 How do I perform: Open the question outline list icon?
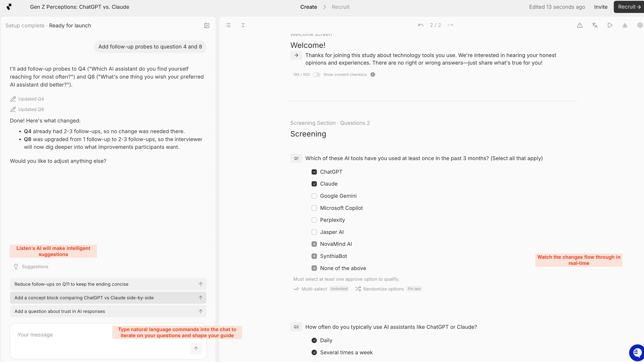pos(228,25)
